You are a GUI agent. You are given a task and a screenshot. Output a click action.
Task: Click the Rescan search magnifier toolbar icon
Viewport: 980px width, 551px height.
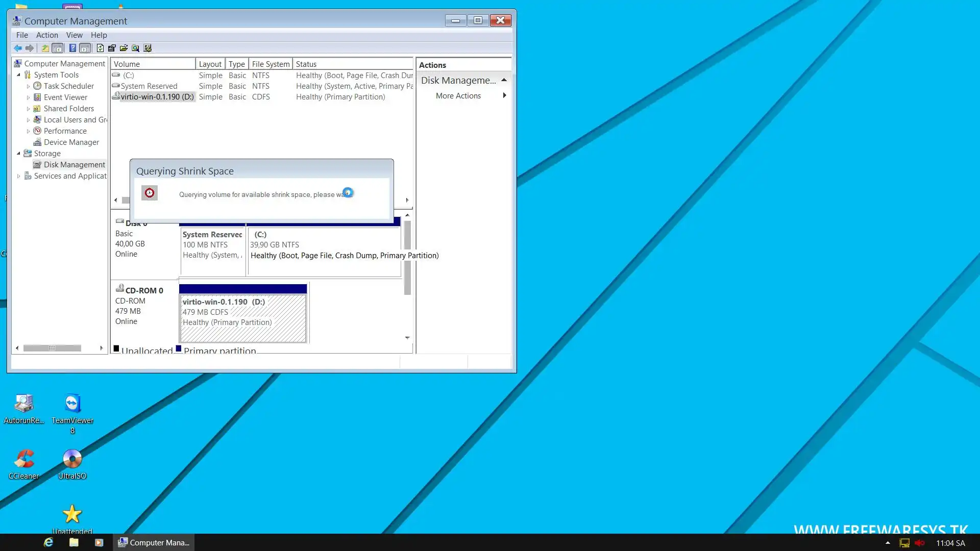[x=135, y=48]
